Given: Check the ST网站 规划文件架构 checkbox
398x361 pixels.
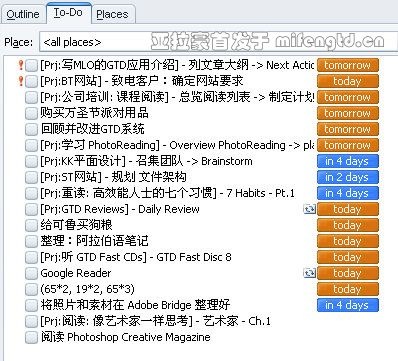Looking at the screenshot, I should click(31, 177).
